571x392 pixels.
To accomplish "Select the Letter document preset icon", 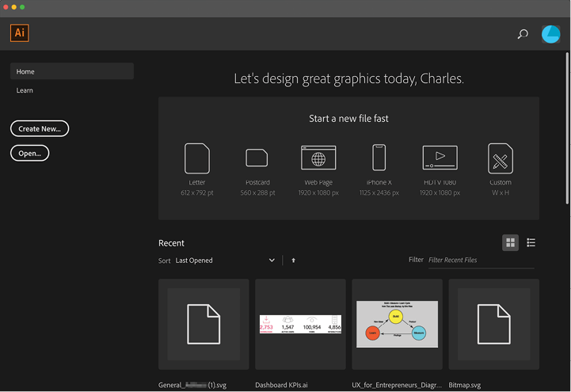I will (x=197, y=158).
